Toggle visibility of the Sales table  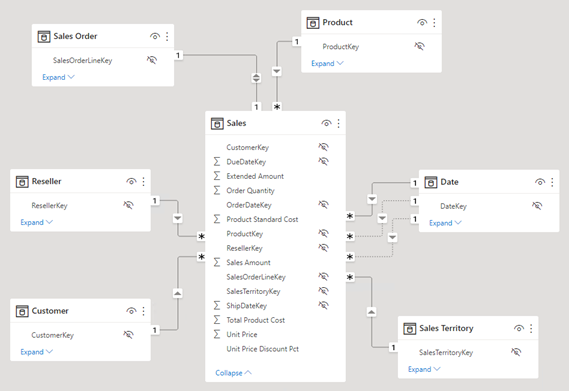tap(326, 123)
